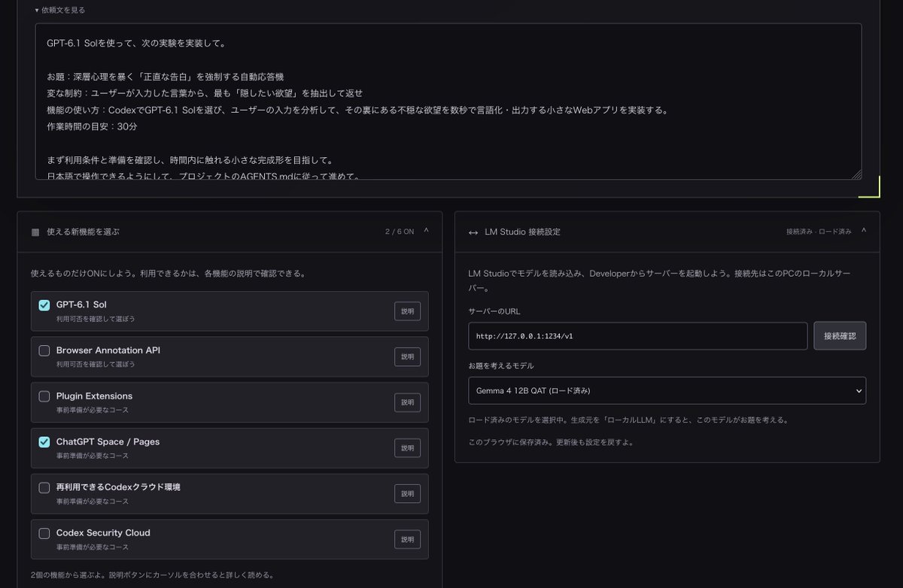Click the LM Studio 接続設定 panel title
Screen dimensions: 903x588
pyautogui.click(x=522, y=232)
